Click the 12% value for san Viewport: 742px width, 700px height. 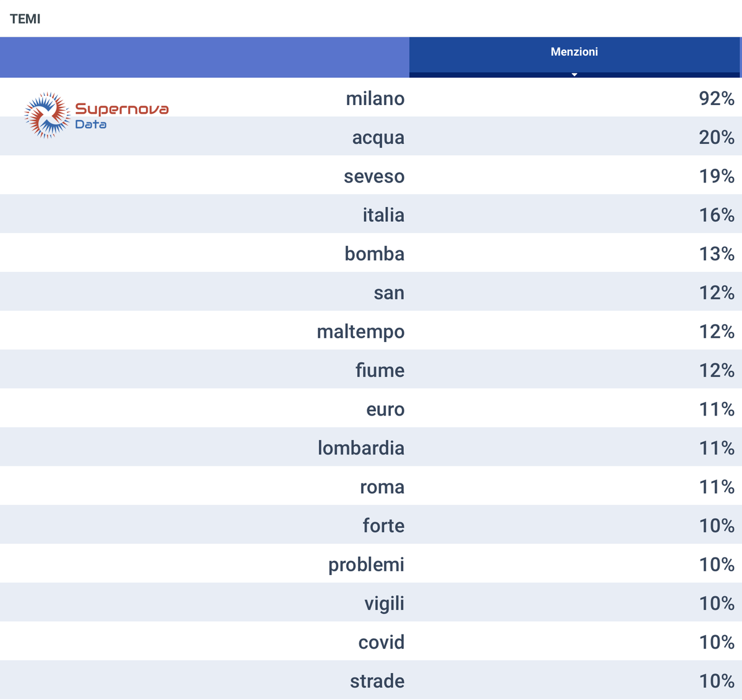[717, 292]
